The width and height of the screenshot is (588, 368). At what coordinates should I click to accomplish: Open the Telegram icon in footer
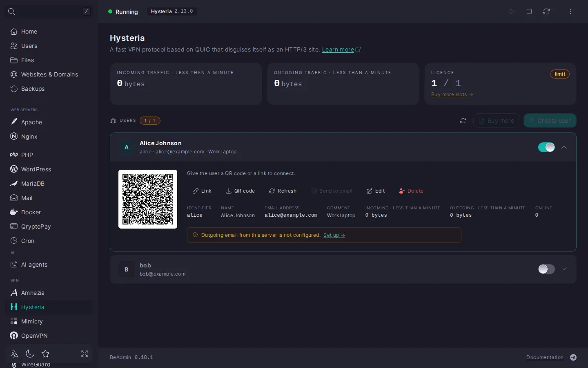[573, 357]
